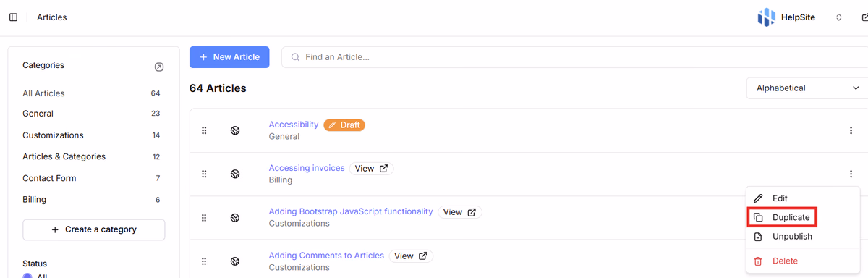Grab drag handle of Adding Bootstrap JavaScript article
Viewport: 868px width, 278px height.
coord(204,217)
